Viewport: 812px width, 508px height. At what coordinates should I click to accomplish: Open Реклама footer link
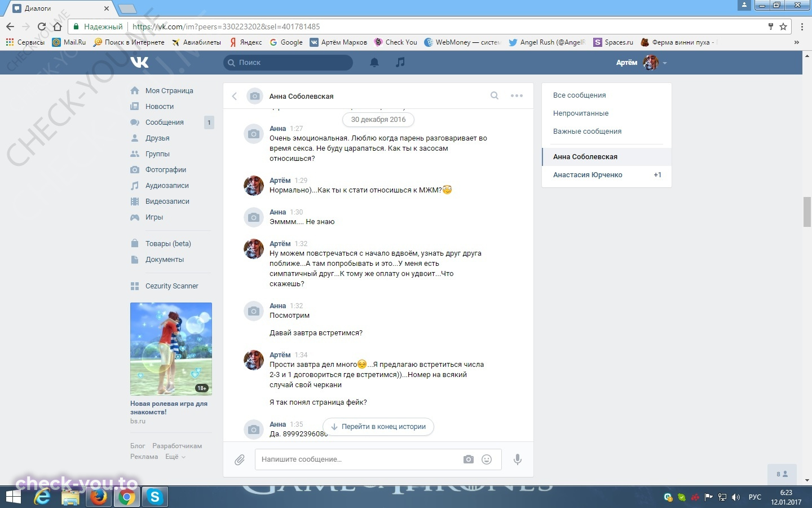pyautogui.click(x=144, y=457)
